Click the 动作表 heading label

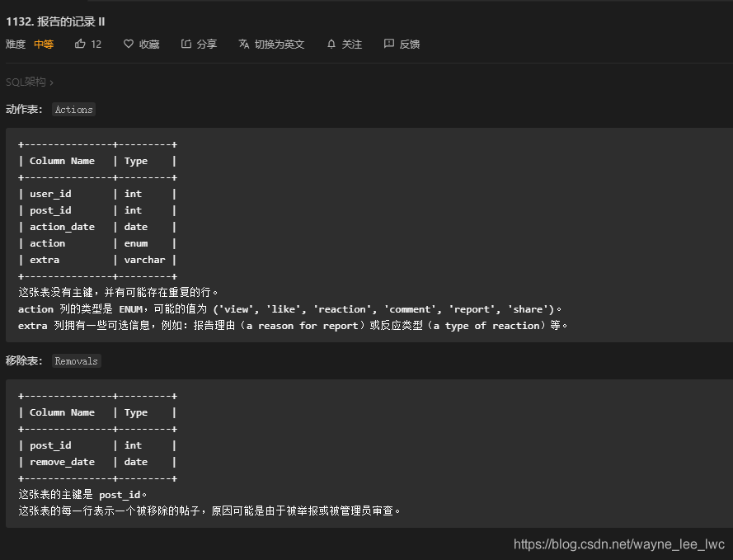(24, 110)
